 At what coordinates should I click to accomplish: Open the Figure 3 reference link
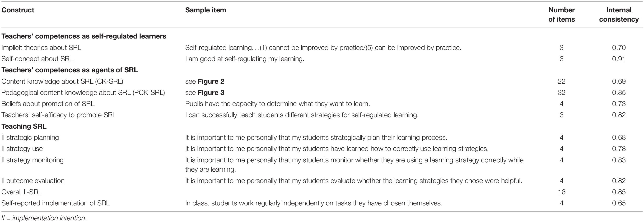coord(211,93)
